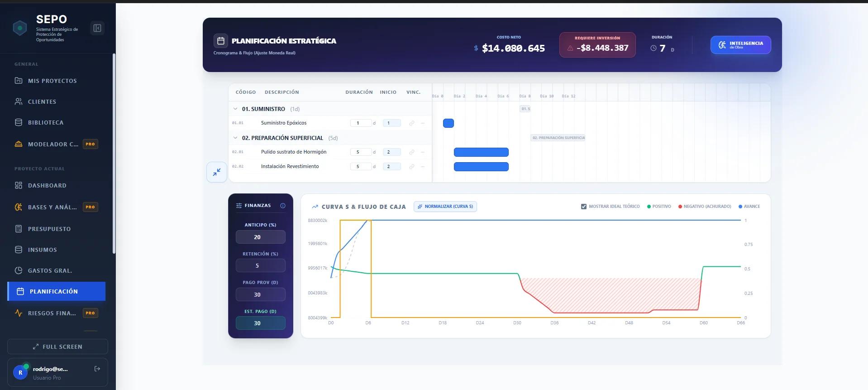This screenshot has width=868, height=390.
Task: Click the calendar icon by Planificación Estratégica
Action: click(x=221, y=41)
